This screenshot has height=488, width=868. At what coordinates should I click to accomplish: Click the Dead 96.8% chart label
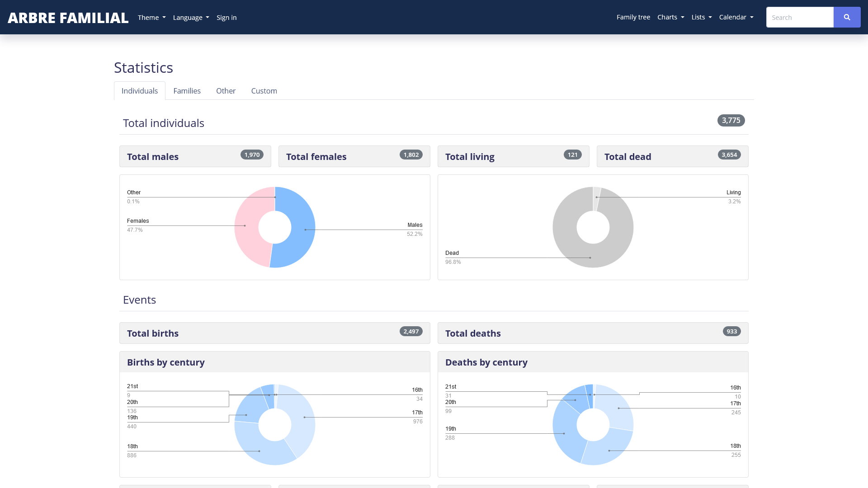coord(453,258)
